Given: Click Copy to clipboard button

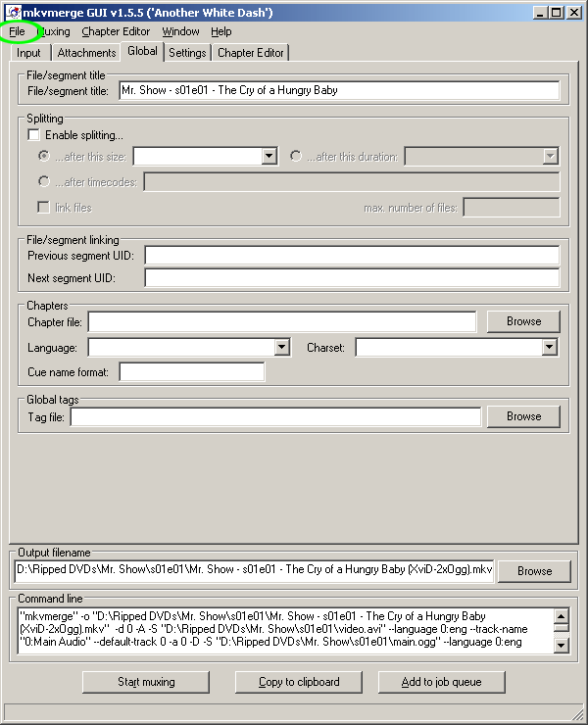Looking at the screenshot, I should pyautogui.click(x=299, y=682).
